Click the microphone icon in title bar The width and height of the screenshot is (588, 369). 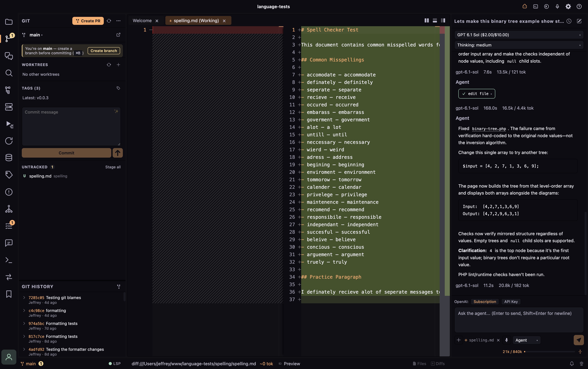coord(557,7)
